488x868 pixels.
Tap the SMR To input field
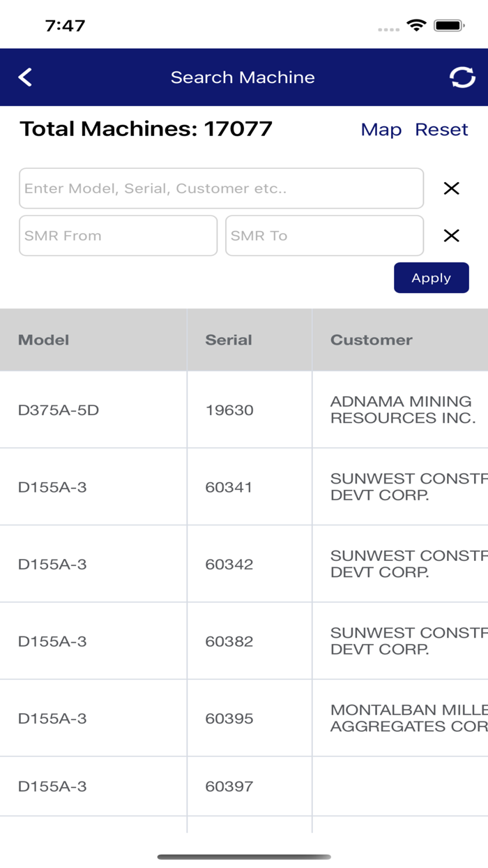324,235
